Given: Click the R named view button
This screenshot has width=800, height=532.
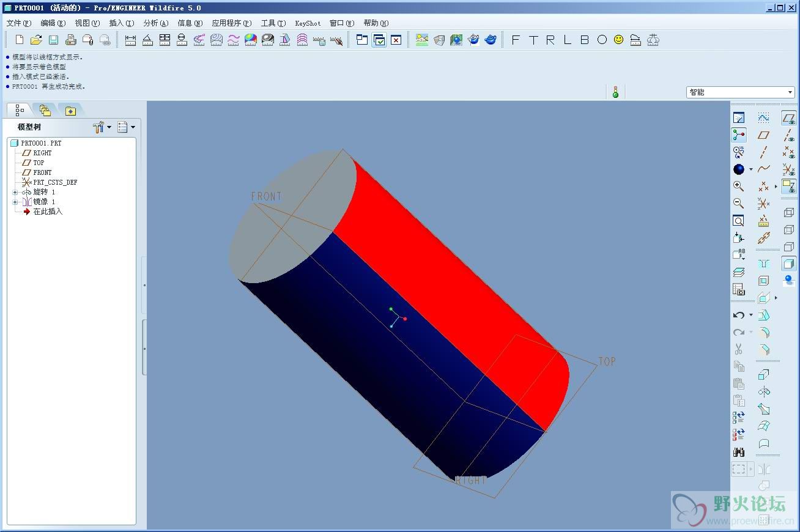Looking at the screenshot, I should tap(550, 40).
